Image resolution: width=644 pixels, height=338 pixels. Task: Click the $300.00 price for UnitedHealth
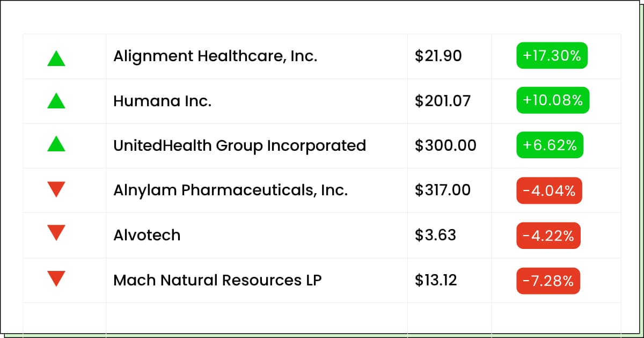coord(445,145)
